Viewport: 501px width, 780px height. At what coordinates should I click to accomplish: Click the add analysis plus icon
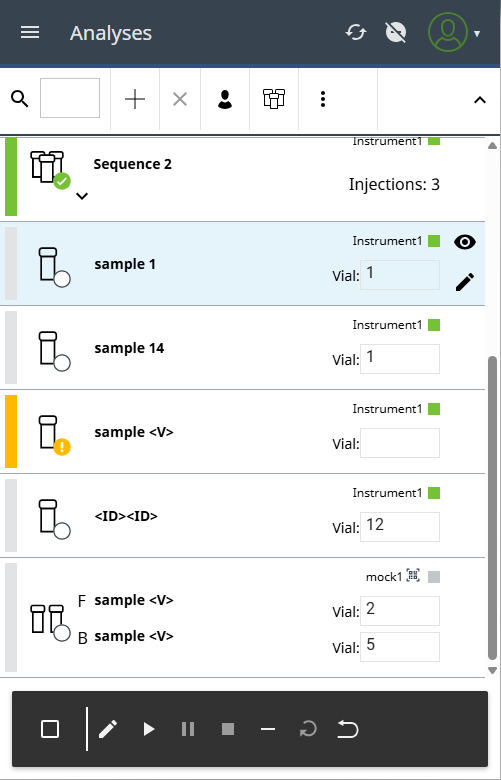tap(135, 99)
